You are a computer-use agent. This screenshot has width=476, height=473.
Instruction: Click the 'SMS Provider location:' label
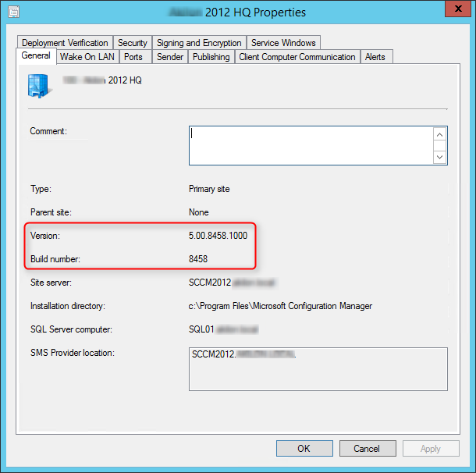[x=73, y=353]
